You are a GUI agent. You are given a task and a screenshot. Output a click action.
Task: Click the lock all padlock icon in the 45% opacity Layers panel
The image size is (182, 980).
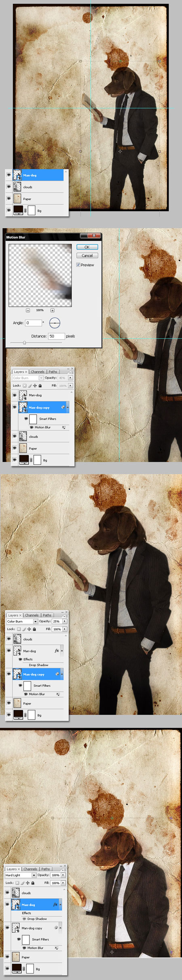(40, 386)
